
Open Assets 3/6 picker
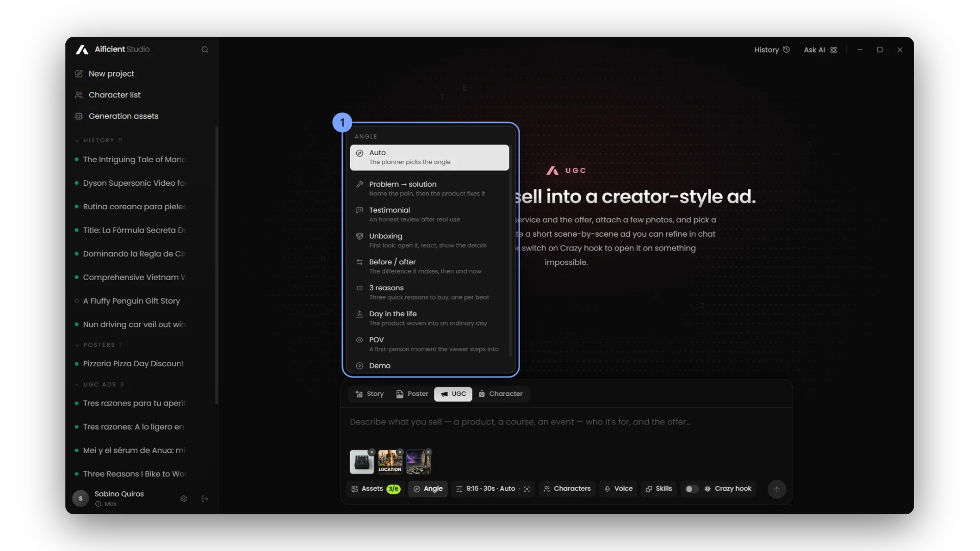click(x=376, y=489)
